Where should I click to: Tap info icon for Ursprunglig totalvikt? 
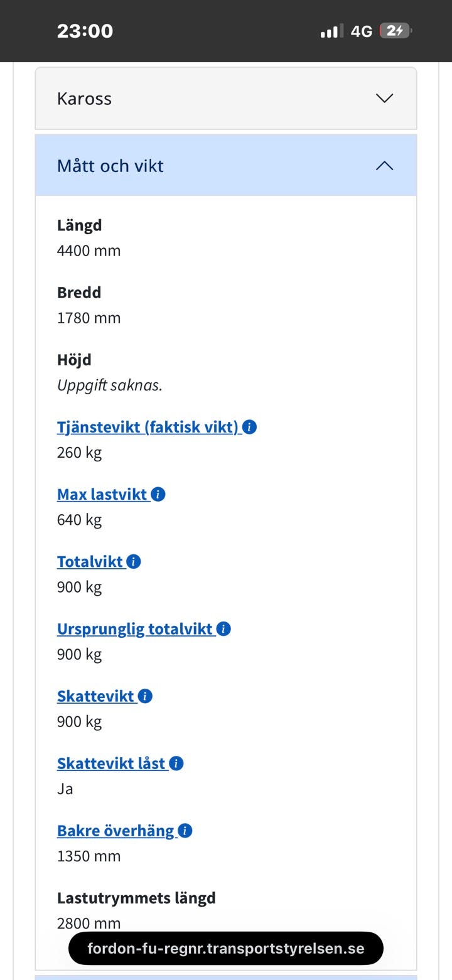(x=223, y=629)
